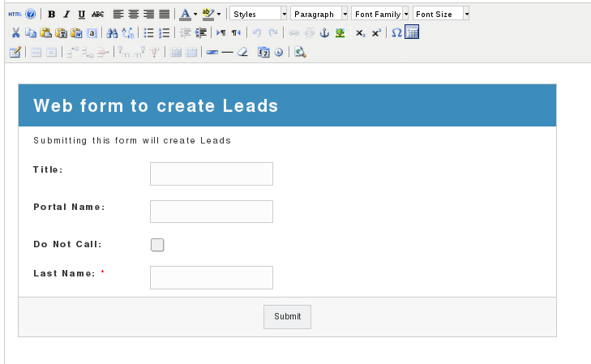Open the text color picker arrow
591x364 pixels.
coord(195,15)
